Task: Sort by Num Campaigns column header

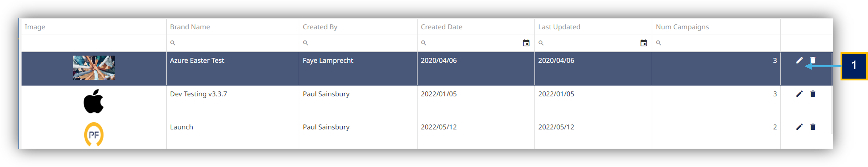Action: click(682, 27)
